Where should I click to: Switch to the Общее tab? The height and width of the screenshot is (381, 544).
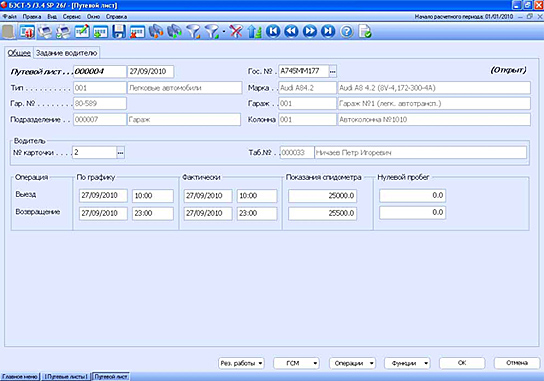[19, 53]
